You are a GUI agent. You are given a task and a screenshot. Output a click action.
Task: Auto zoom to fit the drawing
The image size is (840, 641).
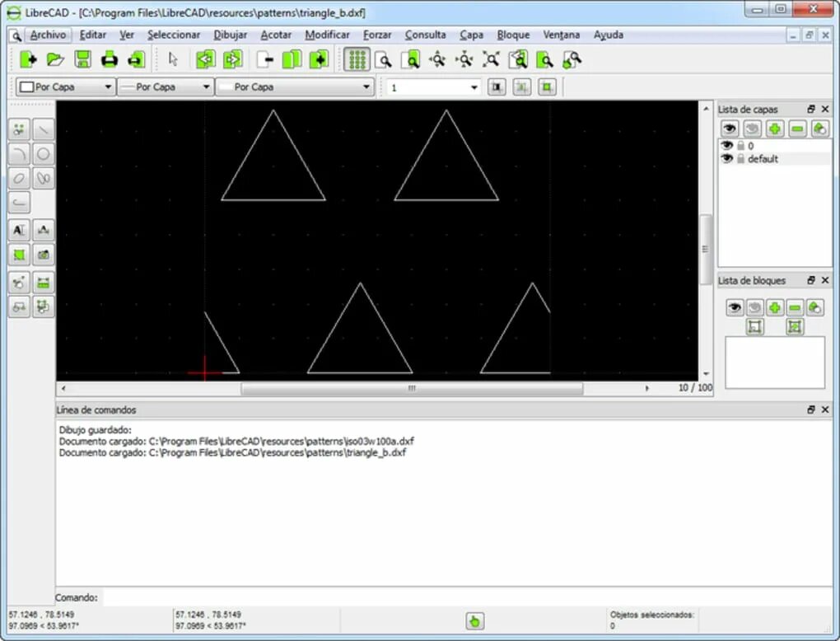pyautogui.click(x=492, y=59)
